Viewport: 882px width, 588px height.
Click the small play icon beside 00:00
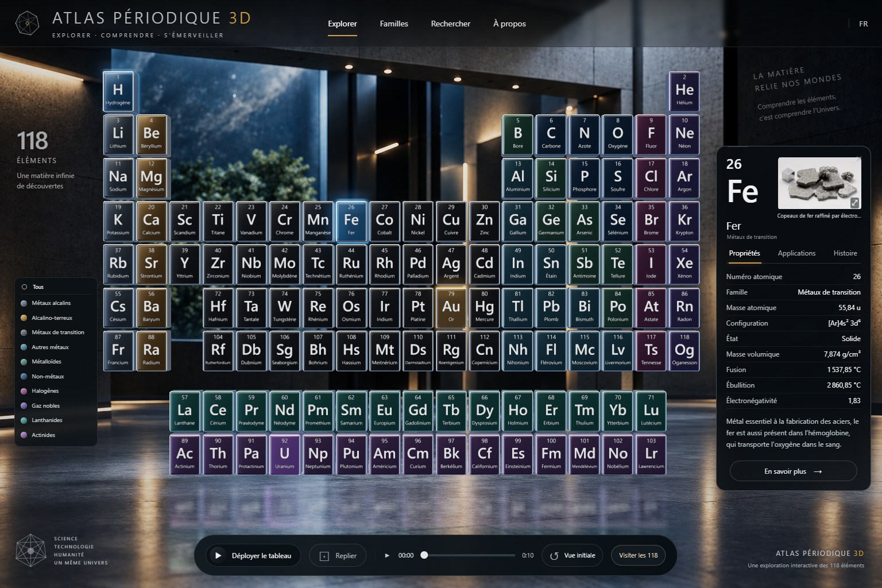click(387, 555)
